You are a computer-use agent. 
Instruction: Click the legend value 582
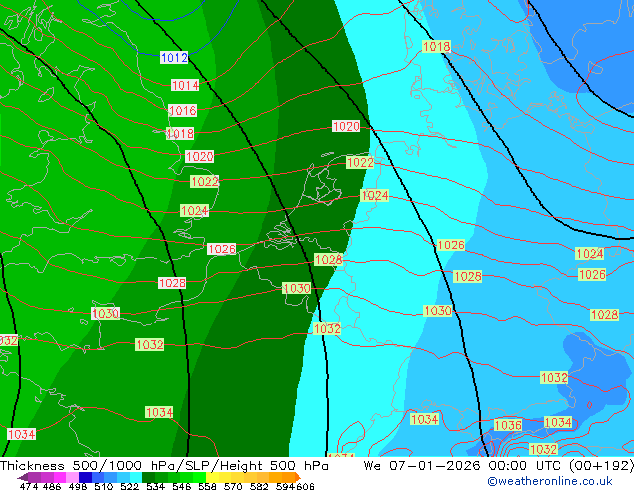click(259, 486)
